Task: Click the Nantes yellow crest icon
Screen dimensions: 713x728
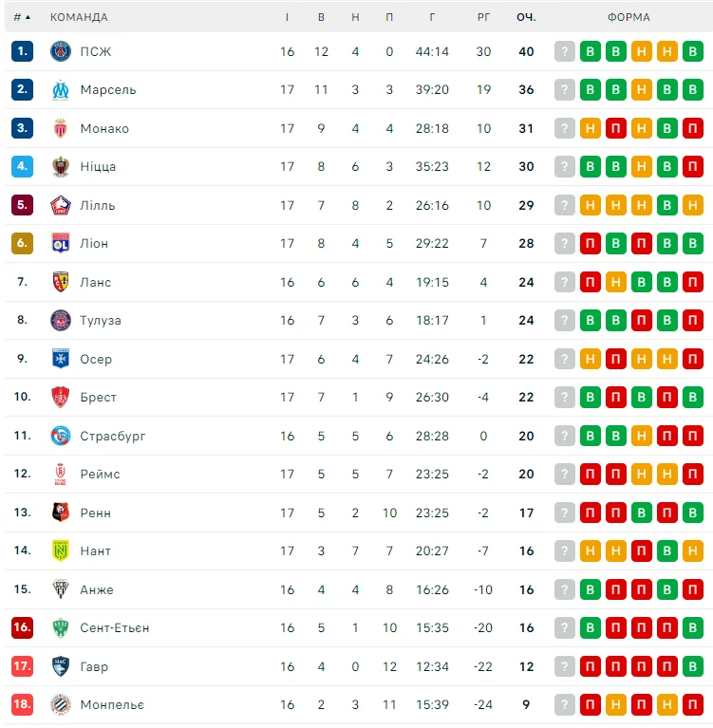Action: tap(61, 551)
